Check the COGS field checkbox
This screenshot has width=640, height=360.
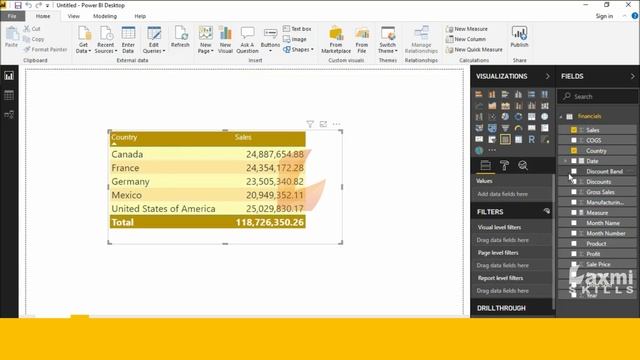[574, 140]
